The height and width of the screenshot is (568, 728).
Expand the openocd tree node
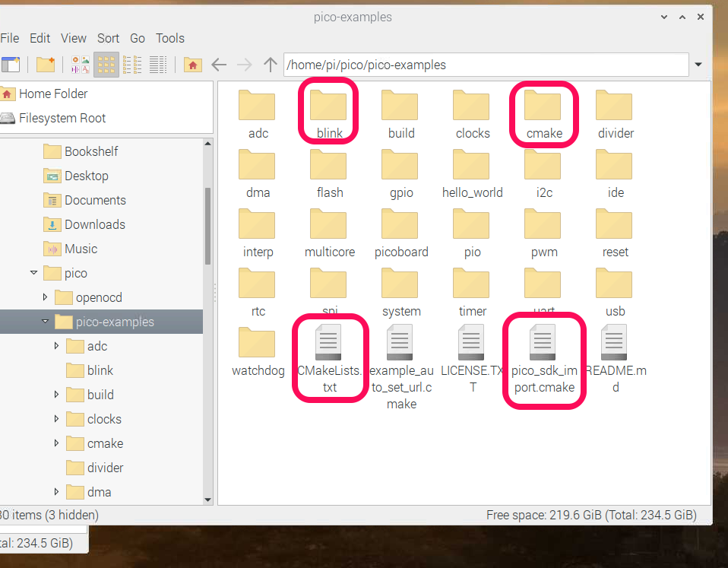point(45,297)
